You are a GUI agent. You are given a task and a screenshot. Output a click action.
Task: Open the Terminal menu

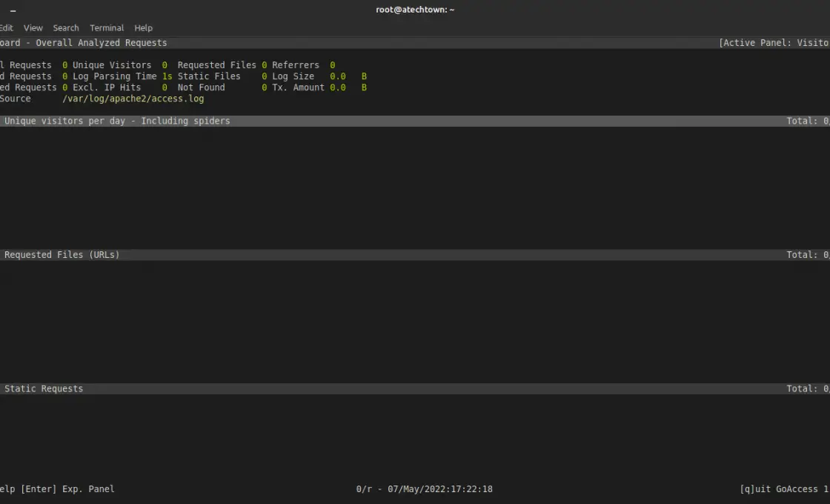107,27
